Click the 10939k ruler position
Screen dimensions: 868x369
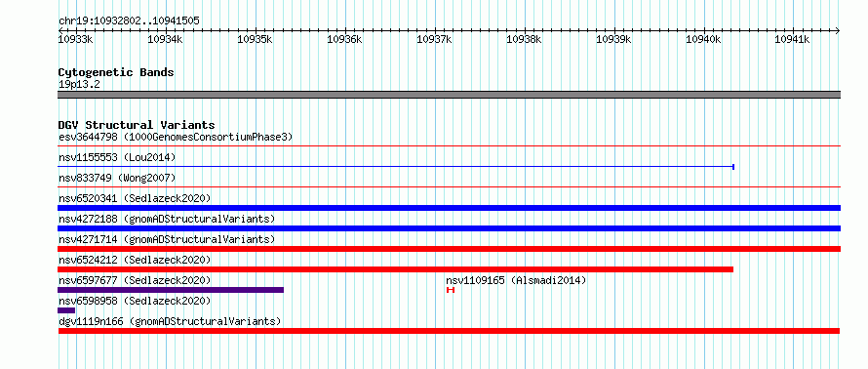click(613, 39)
